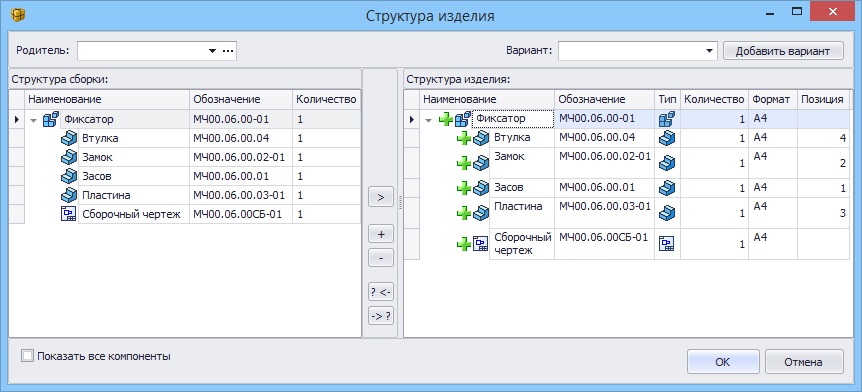Select Засов name in Структура изделия
Viewport: 862px width, 392px height.
click(x=509, y=187)
